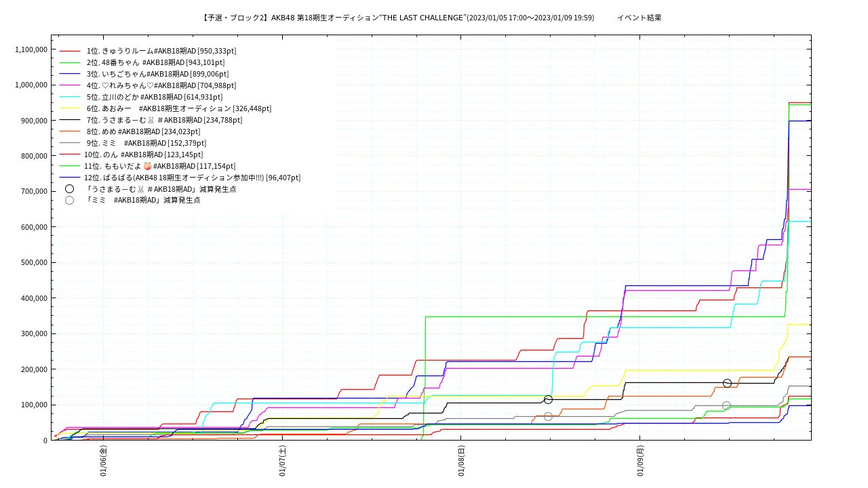Click red line swatch for 1位 legend
Image resolution: width=868 pixels, height=488 pixels.
coord(70,51)
